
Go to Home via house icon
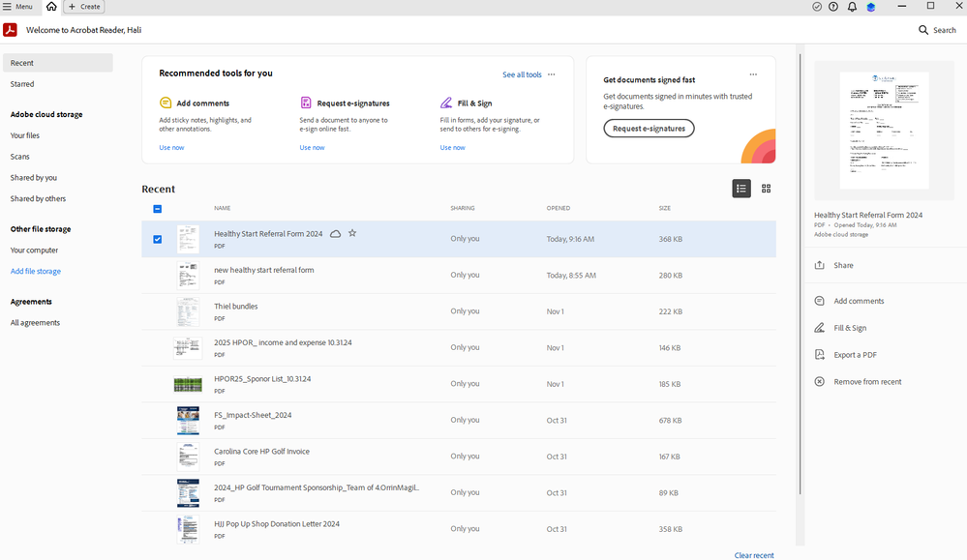[51, 7]
